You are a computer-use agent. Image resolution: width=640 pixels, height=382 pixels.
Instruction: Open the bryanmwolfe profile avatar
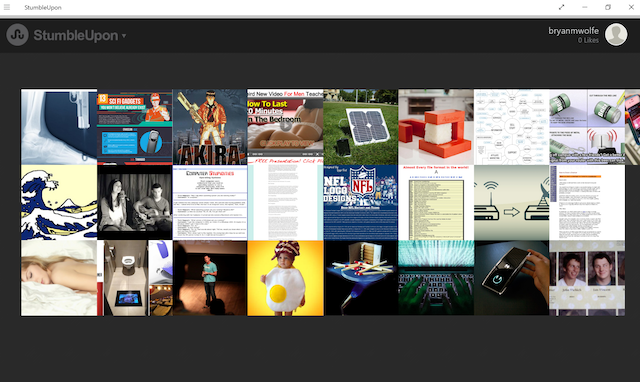point(616,35)
